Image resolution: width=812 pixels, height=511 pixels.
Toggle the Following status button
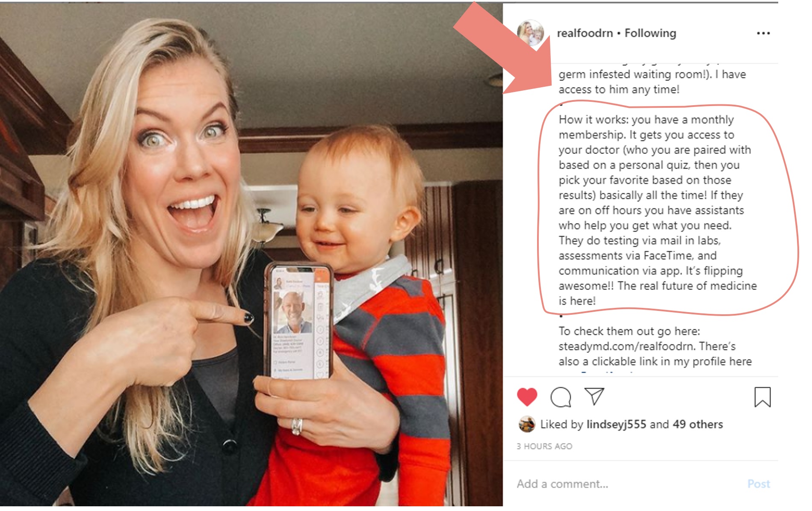pos(650,33)
